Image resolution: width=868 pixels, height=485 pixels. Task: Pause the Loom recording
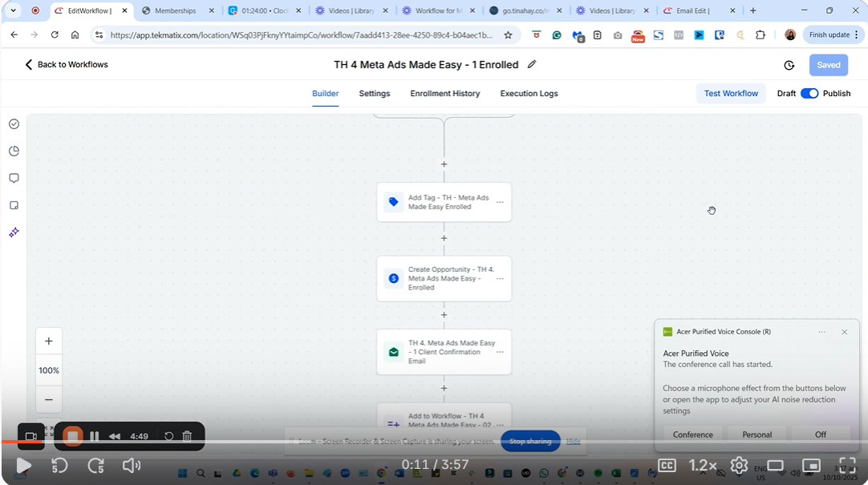click(x=94, y=436)
